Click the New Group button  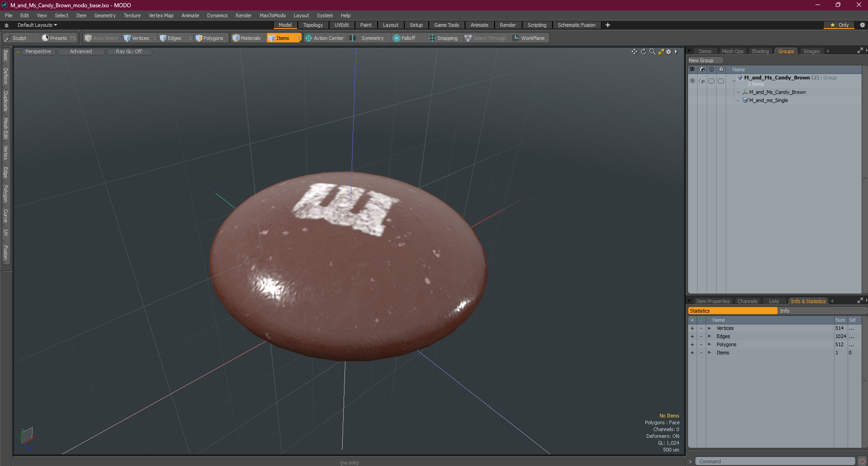click(x=705, y=60)
